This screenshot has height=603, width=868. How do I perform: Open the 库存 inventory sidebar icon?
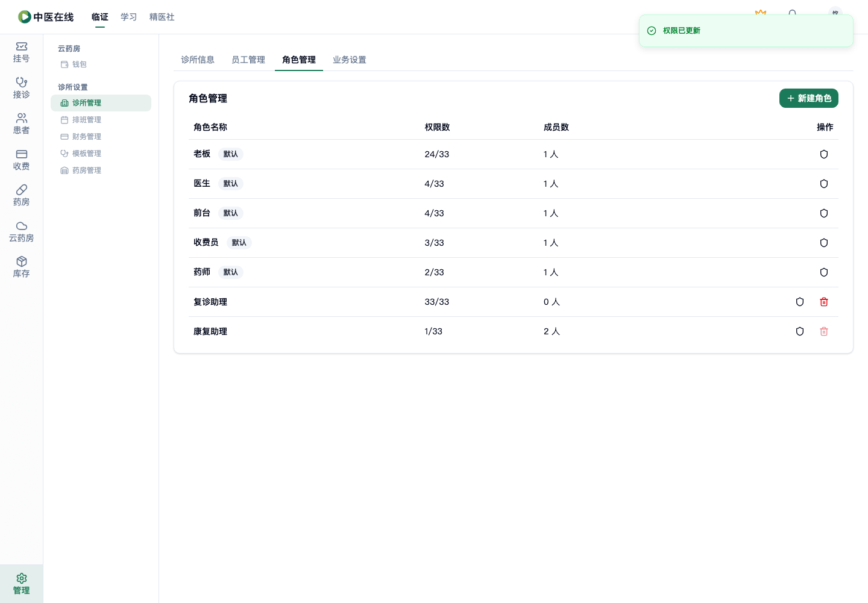click(21, 267)
